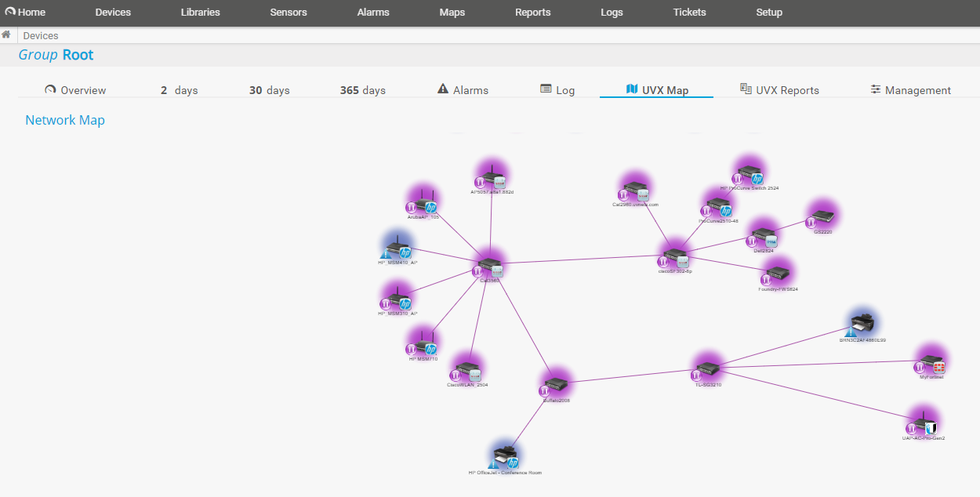
Task: Select the HP_MSM410_AP device node
Action: [x=397, y=247]
